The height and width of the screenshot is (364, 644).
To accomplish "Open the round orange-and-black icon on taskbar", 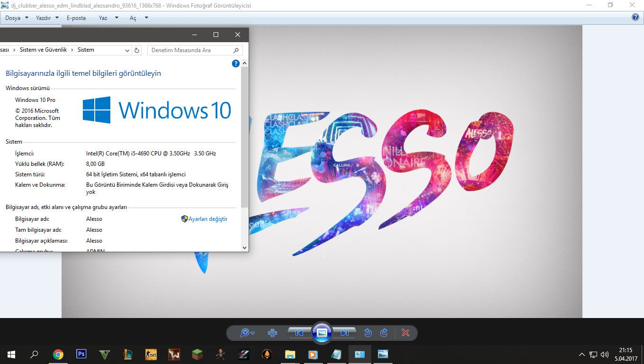I will [x=267, y=354].
